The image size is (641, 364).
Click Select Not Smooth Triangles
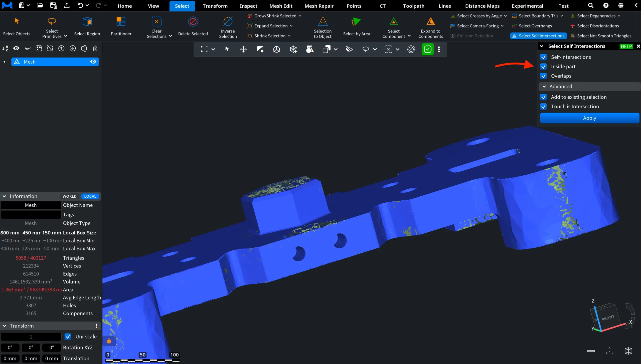coord(601,36)
